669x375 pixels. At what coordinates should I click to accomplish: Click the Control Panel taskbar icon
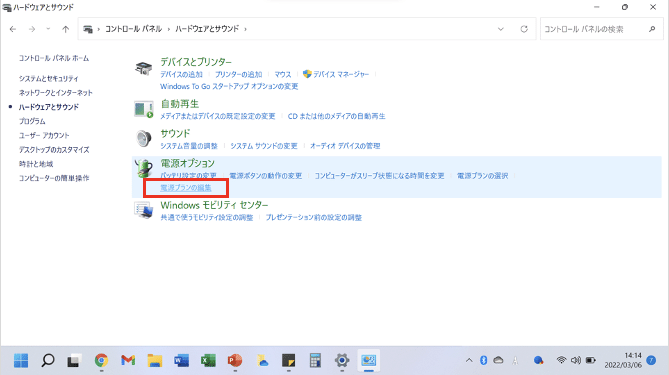coord(369,360)
